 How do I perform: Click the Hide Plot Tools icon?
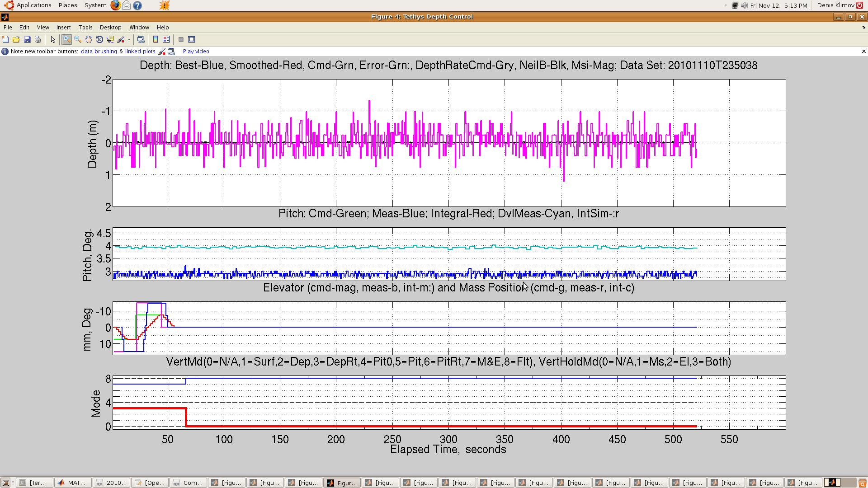pos(181,39)
